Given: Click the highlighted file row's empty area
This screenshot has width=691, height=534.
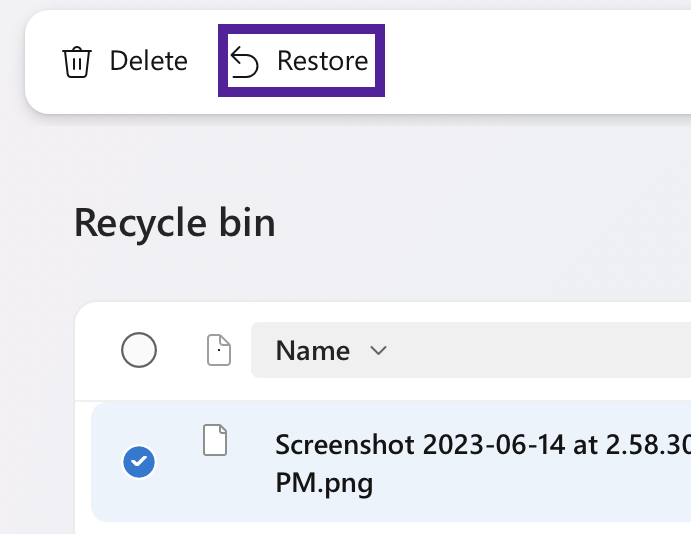Looking at the screenshot, I should [x=600, y=500].
